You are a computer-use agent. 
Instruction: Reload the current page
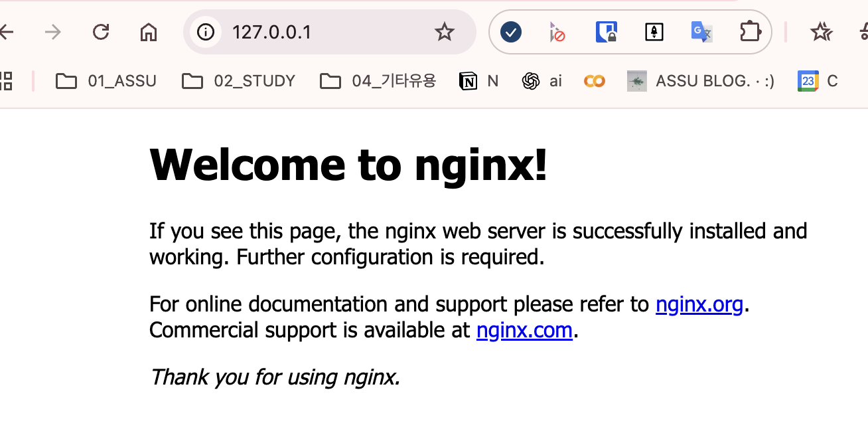101,31
